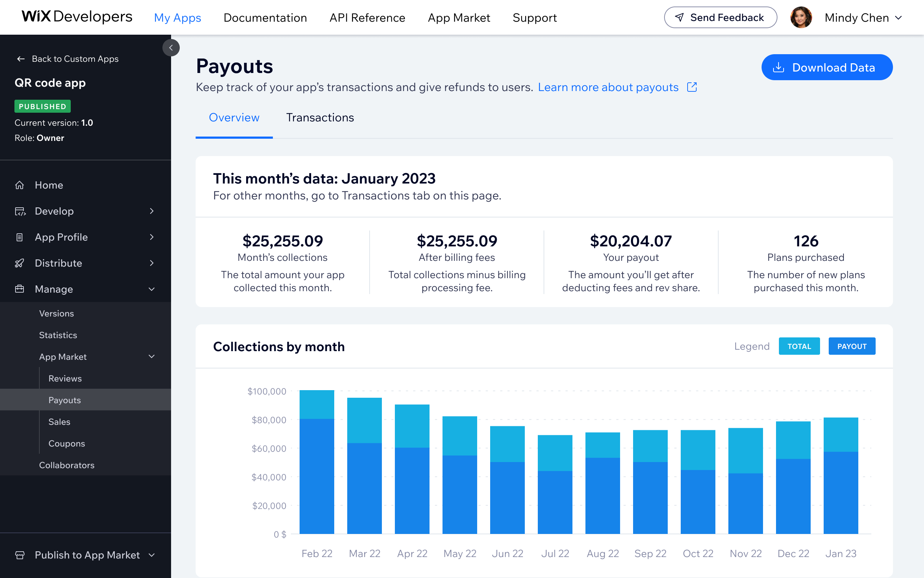Toggle the PAYOUT legend swatch
Image resolution: width=924 pixels, height=578 pixels.
(852, 346)
